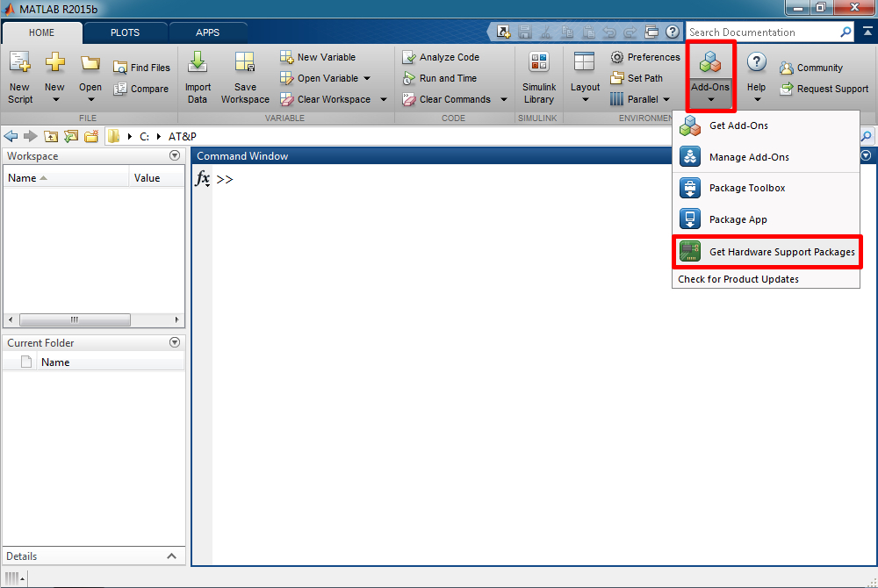Click the Switch Windows icon
The width and height of the screenshot is (878, 588).
point(651,32)
